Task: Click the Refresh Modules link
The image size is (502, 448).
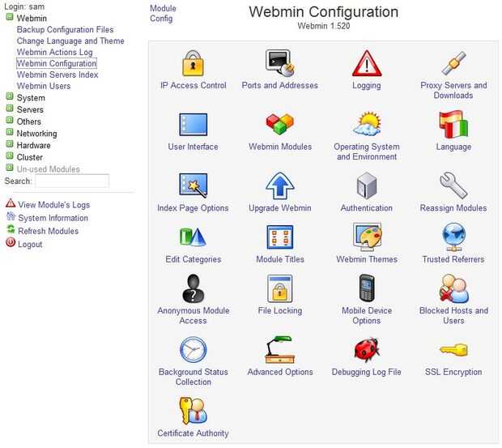Action: click(48, 231)
